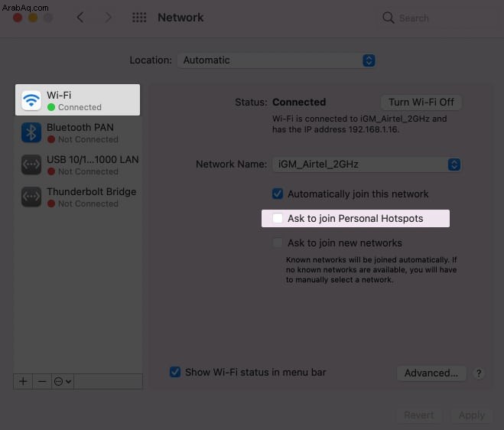Open the Advanced... settings
Screen dimensions: 504x430
[x=431, y=373]
